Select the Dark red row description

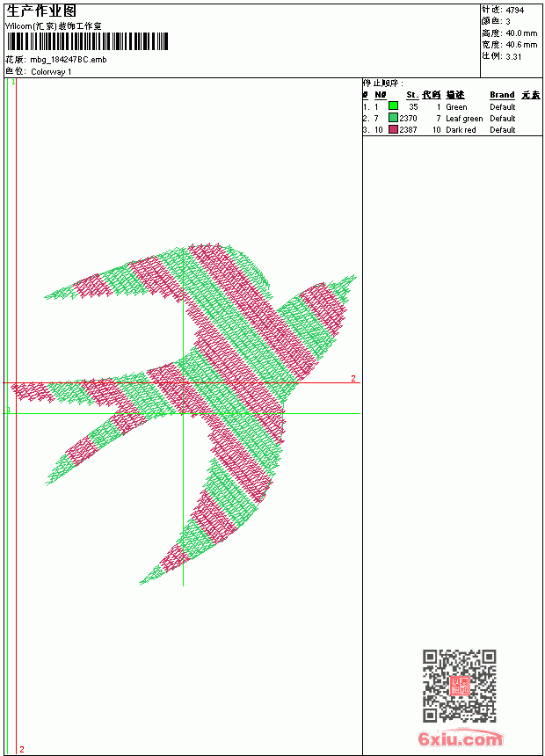pos(461,130)
